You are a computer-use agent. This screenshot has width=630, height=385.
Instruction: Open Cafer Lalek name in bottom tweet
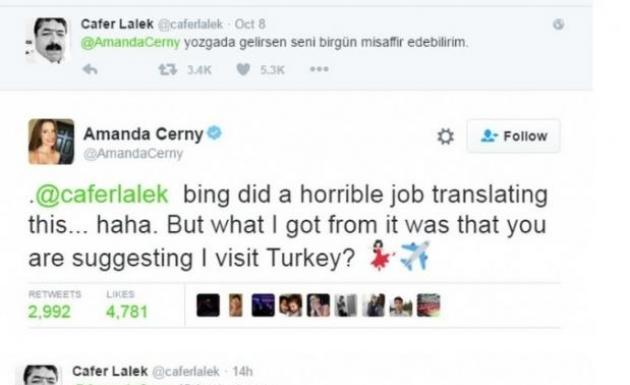[x=110, y=371]
